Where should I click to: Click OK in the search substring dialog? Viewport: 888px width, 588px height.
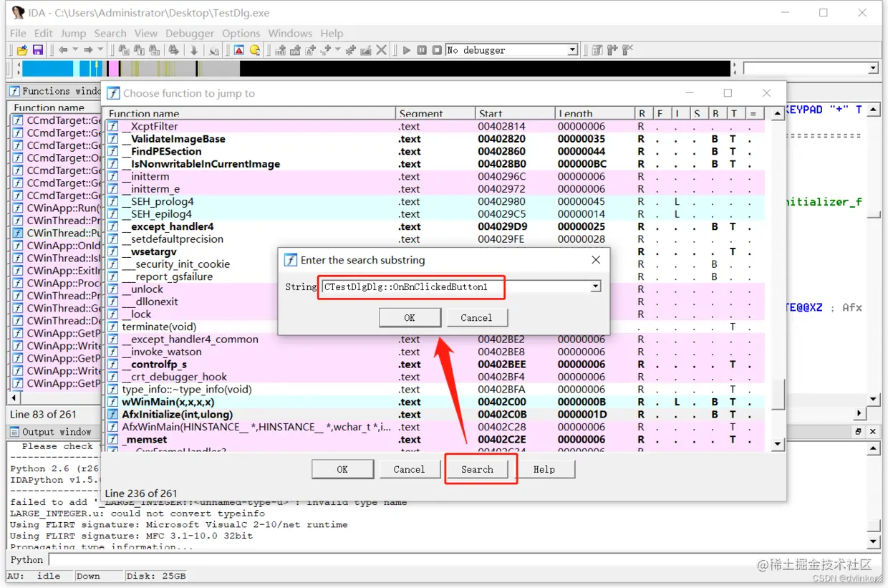(x=410, y=317)
